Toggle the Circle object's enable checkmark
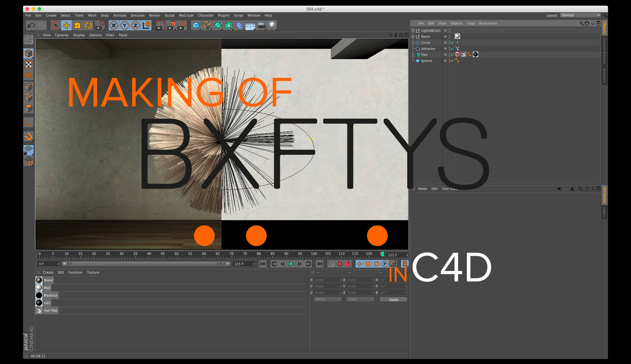631x364 pixels. (452, 43)
